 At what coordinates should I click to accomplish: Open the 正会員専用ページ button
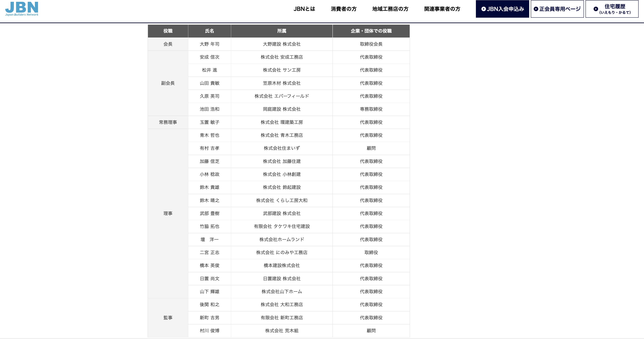tap(560, 9)
